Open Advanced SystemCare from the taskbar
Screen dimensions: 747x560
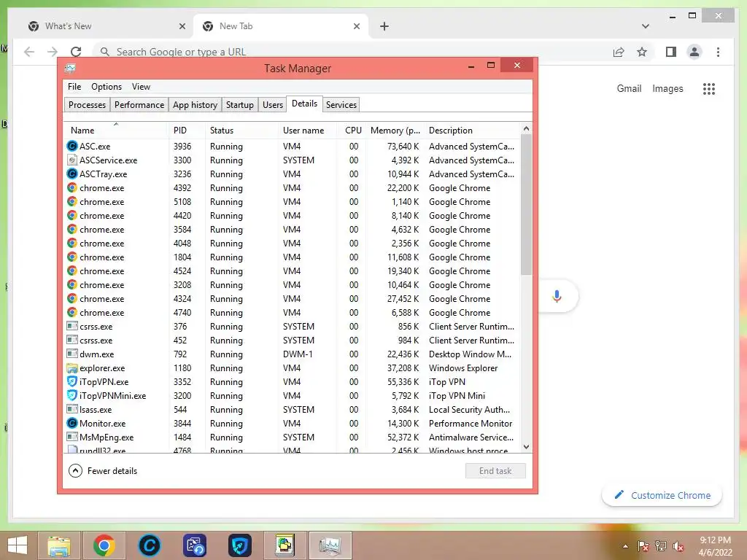click(149, 545)
